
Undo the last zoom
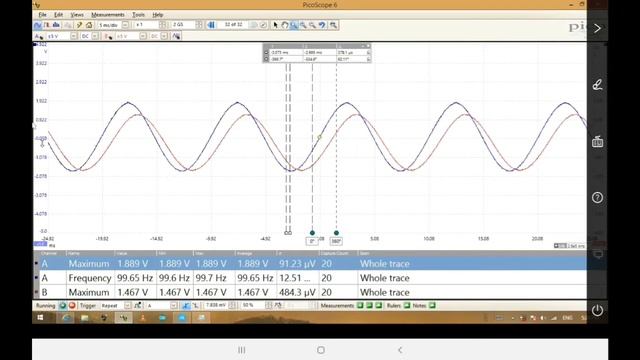(322, 25)
